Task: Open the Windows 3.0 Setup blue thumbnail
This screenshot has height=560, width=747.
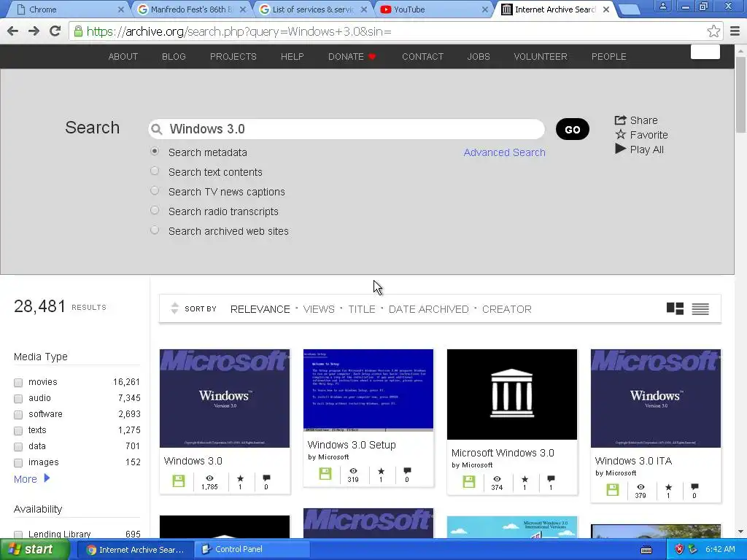Action: pyautogui.click(x=368, y=390)
